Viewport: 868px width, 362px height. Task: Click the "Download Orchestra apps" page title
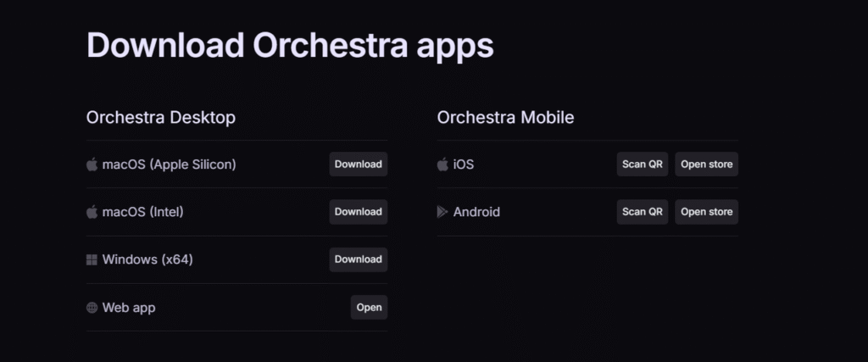(x=290, y=45)
